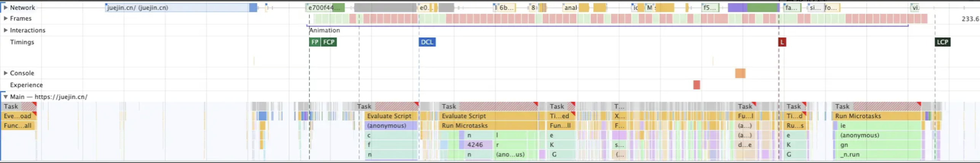Expand the Console track

[5, 73]
